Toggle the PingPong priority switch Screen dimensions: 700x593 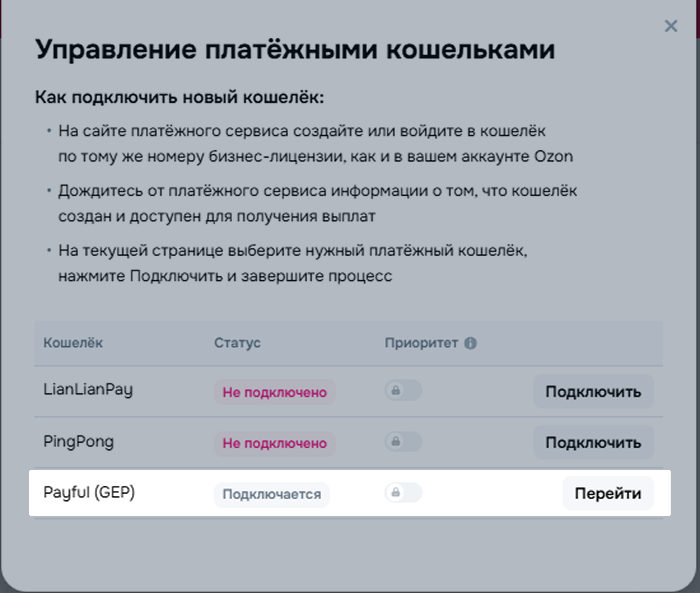point(403,441)
